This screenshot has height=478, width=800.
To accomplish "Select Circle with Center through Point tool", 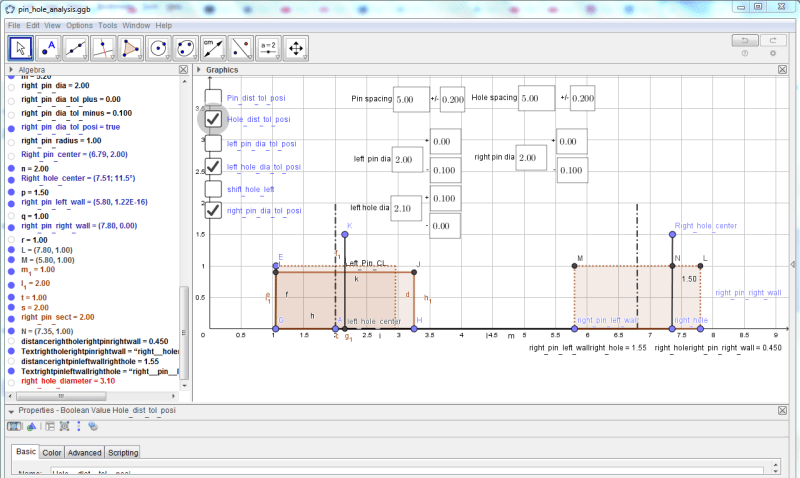I will pos(158,48).
